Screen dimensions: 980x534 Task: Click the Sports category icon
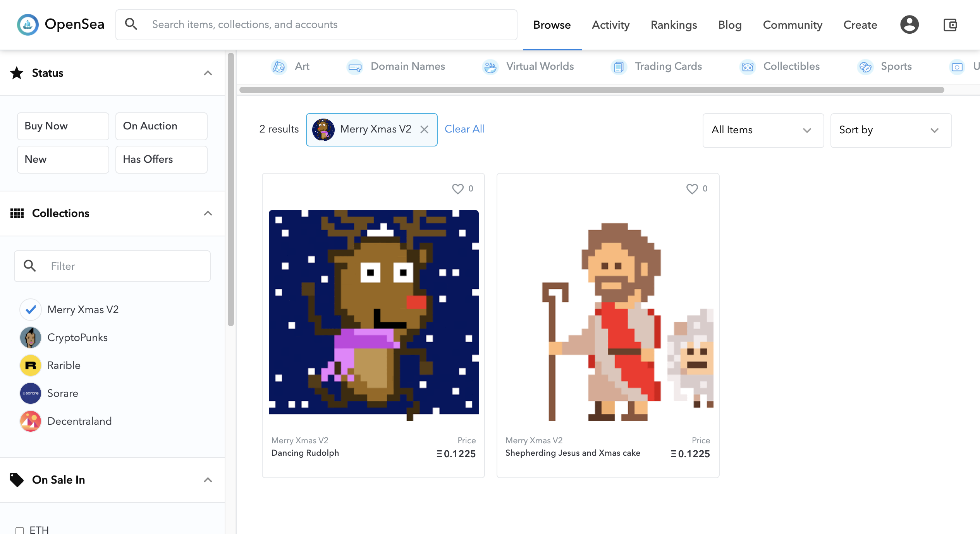point(865,67)
